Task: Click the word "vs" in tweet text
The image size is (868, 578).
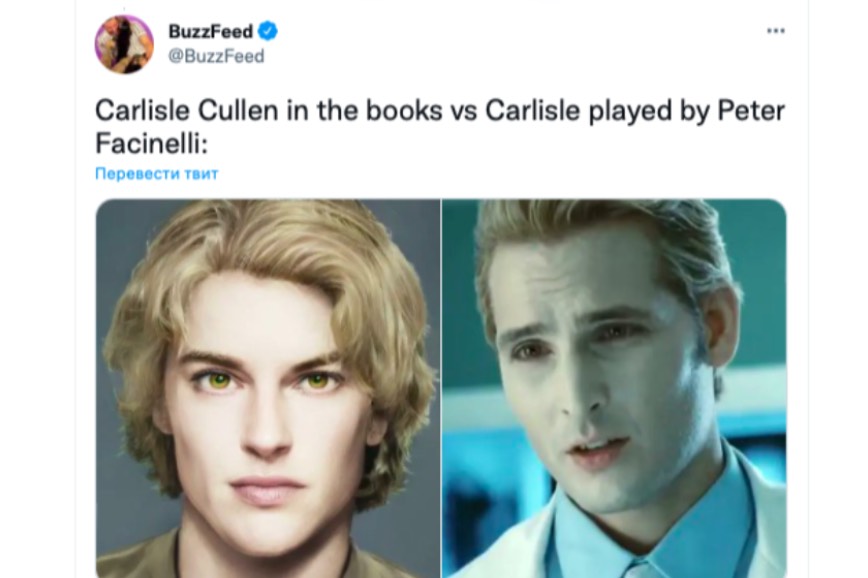Action: click(464, 112)
